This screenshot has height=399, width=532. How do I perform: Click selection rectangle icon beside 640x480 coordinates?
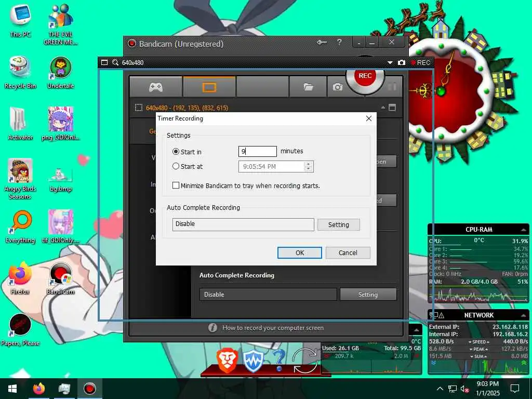(x=138, y=108)
